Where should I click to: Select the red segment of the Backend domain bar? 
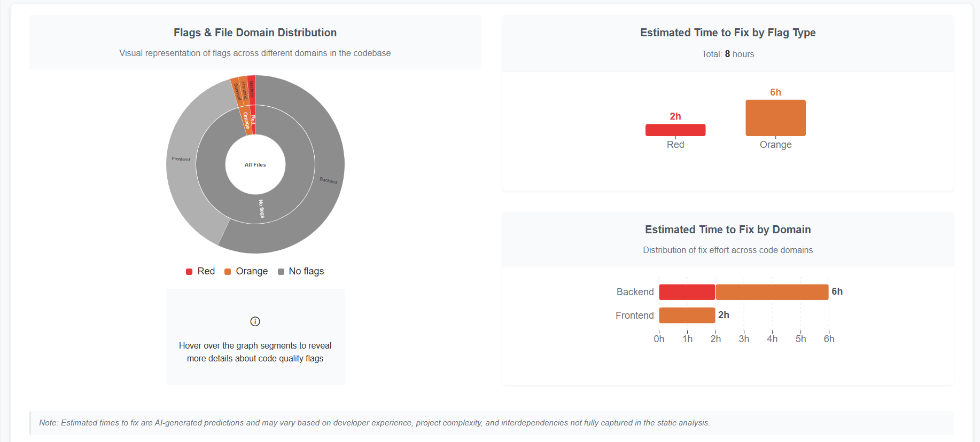click(687, 292)
